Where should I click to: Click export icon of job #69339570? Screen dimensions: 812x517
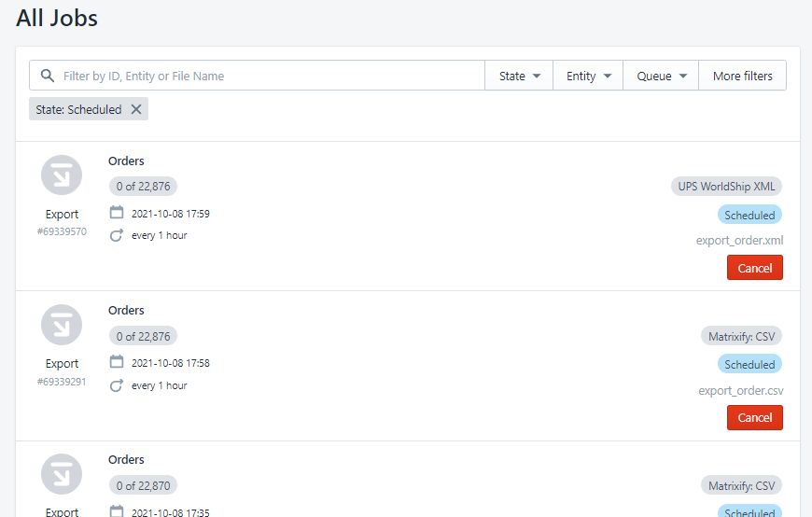pos(62,175)
